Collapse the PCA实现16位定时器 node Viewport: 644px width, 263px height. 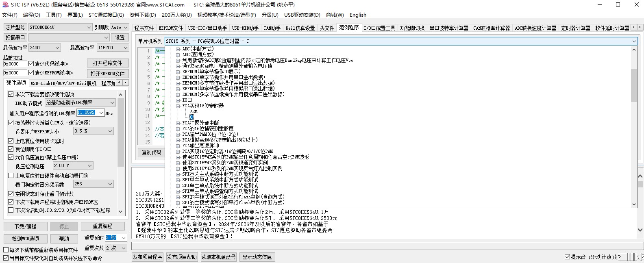pyautogui.click(x=178, y=106)
